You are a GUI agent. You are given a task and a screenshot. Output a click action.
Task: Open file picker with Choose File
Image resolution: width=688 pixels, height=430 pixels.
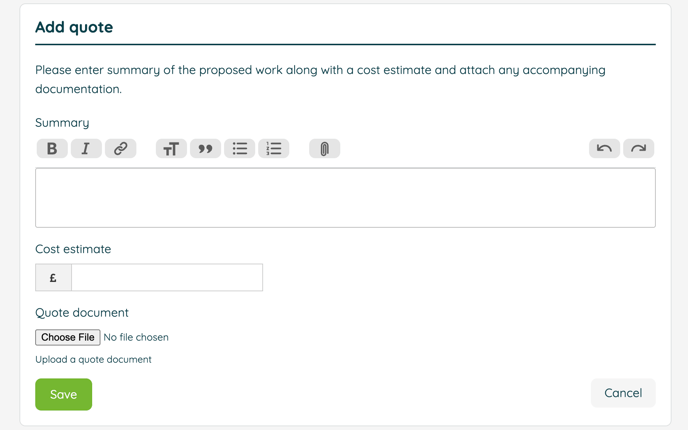68,337
